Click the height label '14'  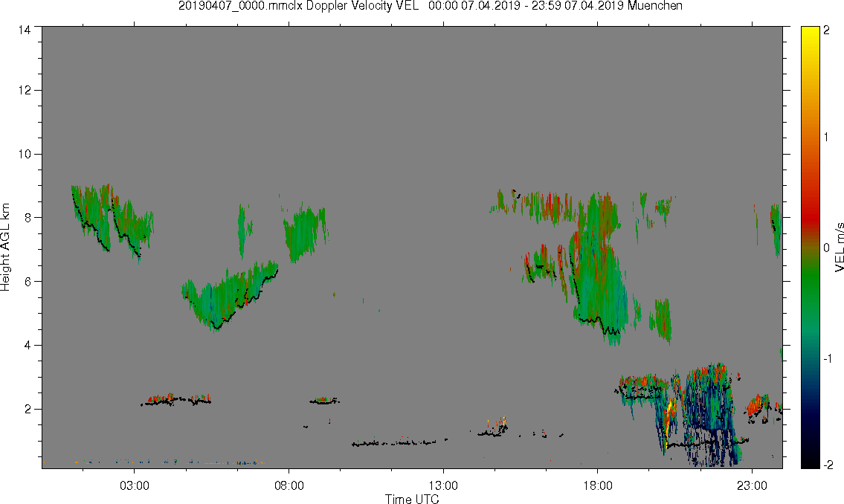[24, 30]
